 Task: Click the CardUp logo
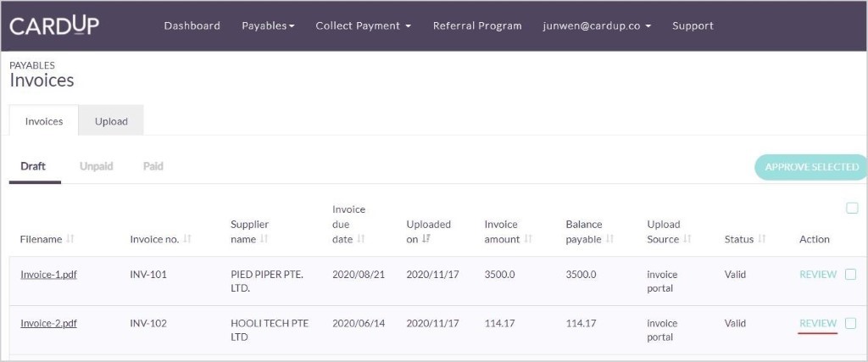54,25
